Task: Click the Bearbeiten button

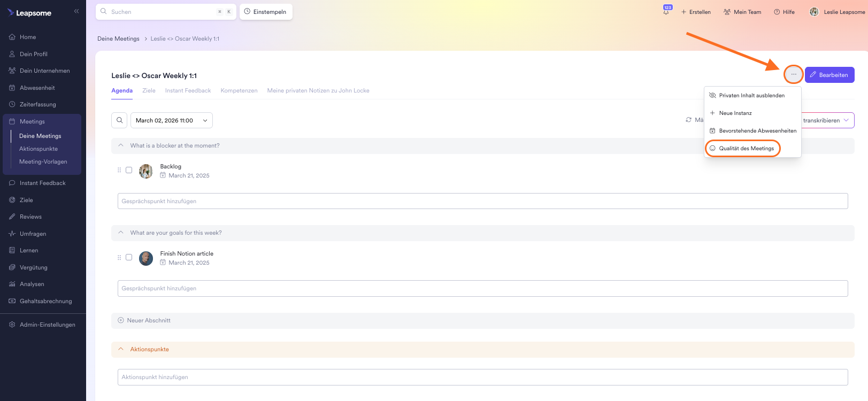Action: [829, 75]
